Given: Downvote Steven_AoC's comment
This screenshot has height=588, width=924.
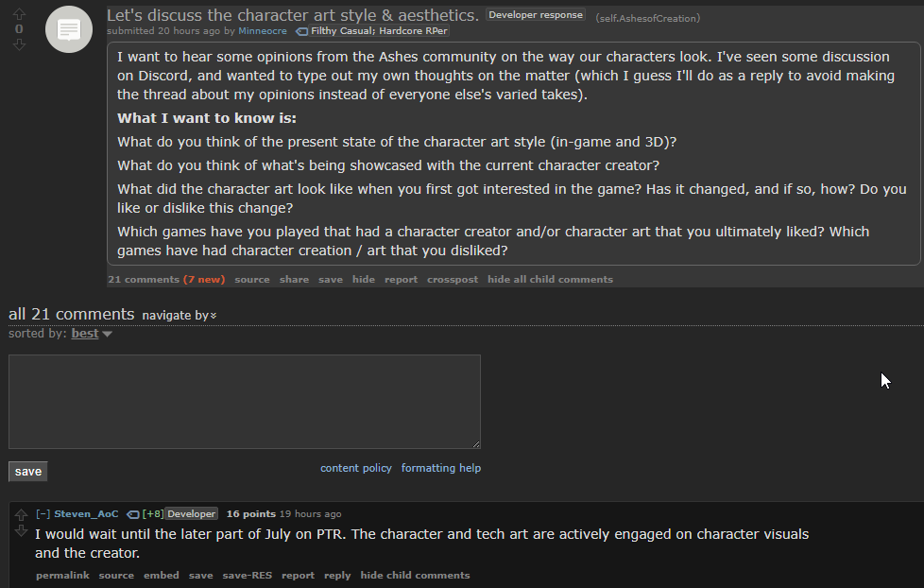Looking at the screenshot, I should click(x=21, y=530).
